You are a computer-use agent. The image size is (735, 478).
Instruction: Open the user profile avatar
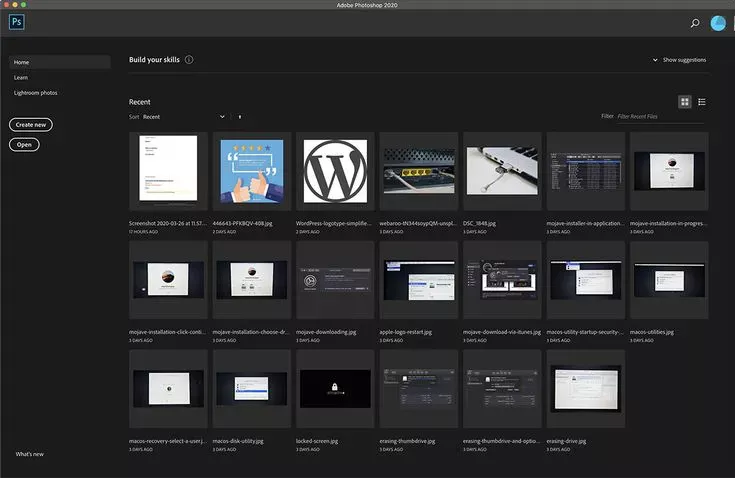click(718, 23)
